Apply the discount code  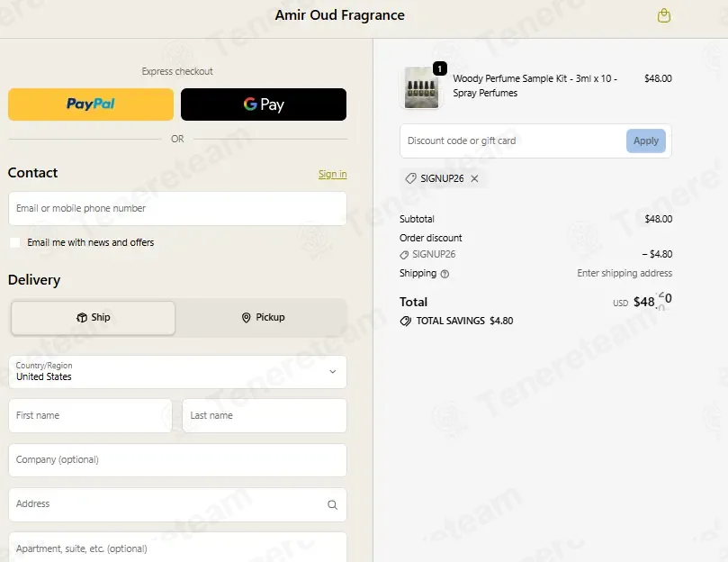[646, 140]
